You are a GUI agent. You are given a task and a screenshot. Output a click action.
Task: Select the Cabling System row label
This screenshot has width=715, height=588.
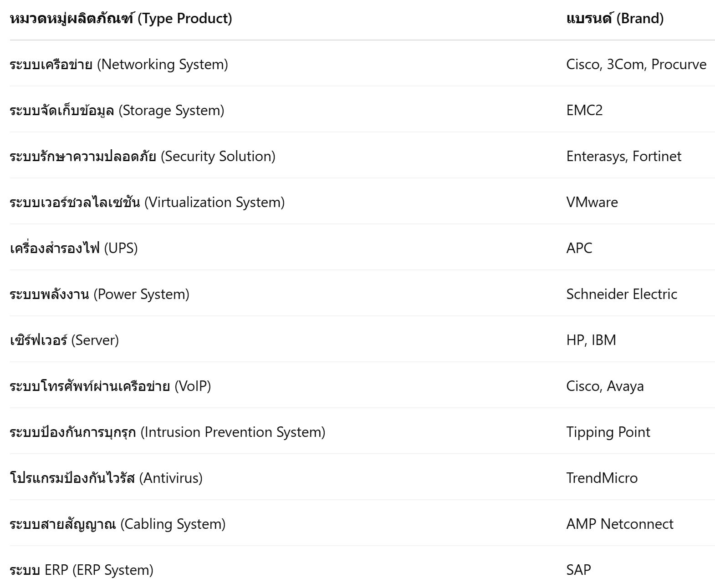coord(117,524)
